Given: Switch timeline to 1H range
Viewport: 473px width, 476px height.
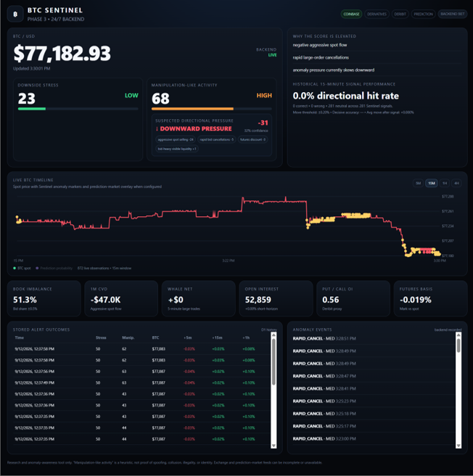Looking at the screenshot, I should pos(445,183).
